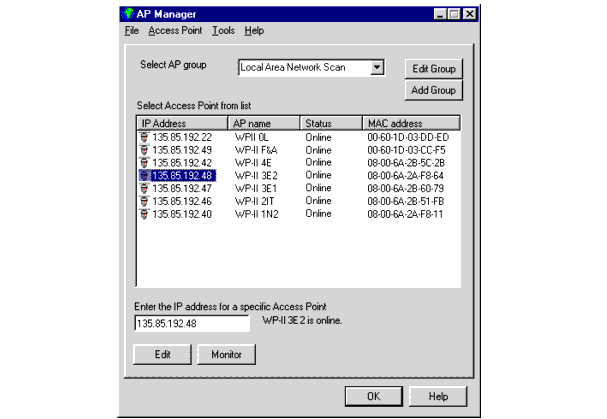
Task: Click the Online status of WP-II F&A
Action: [x=318, y=150]
